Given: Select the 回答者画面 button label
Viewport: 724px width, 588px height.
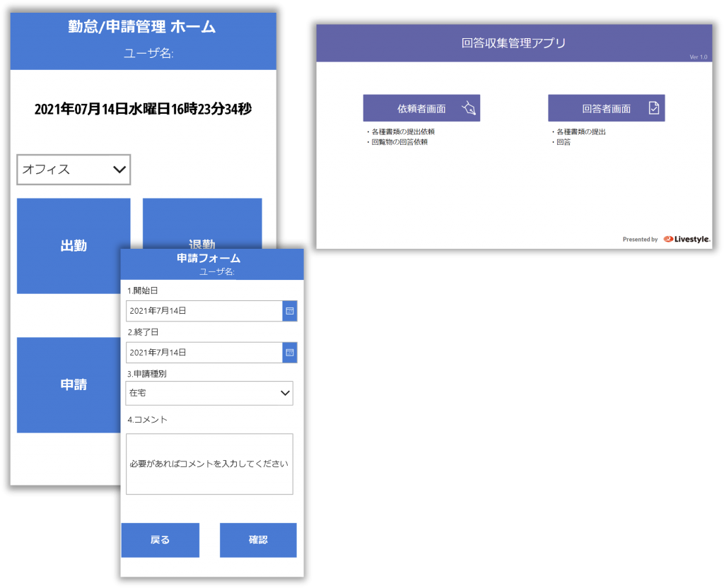Looking at the screenshot, I should coord(606,109).
